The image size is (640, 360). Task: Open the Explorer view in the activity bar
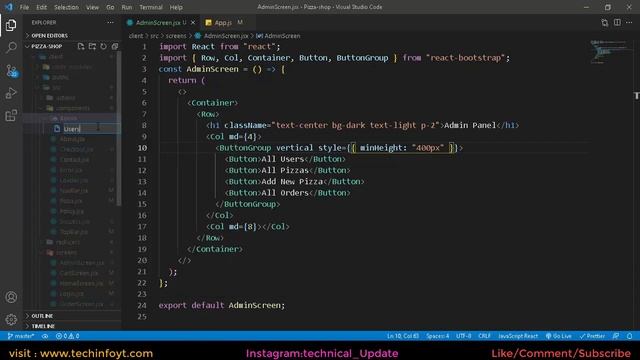[11, 25]
